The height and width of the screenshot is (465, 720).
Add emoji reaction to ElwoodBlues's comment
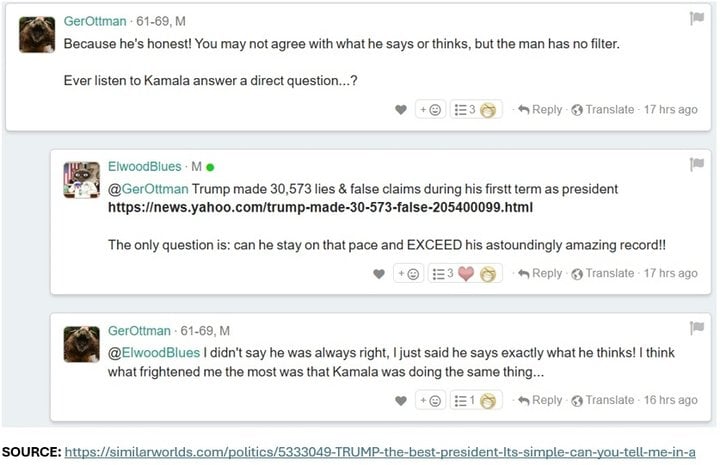408,274
